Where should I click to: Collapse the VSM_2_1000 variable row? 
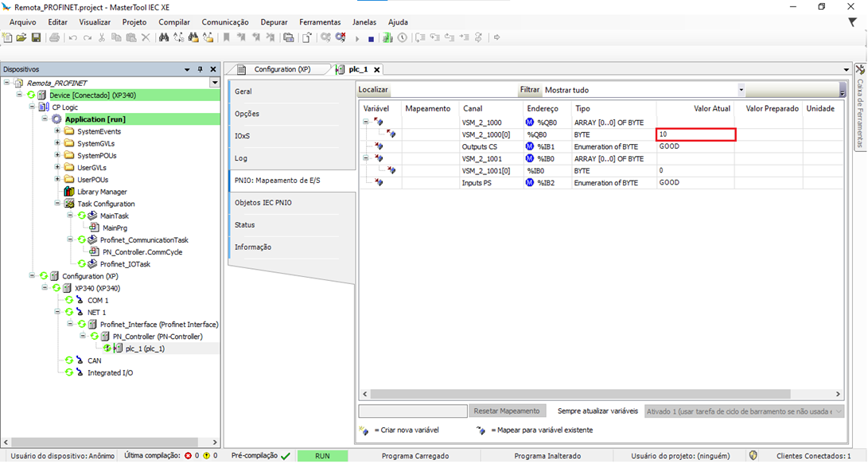pos(365,123)
